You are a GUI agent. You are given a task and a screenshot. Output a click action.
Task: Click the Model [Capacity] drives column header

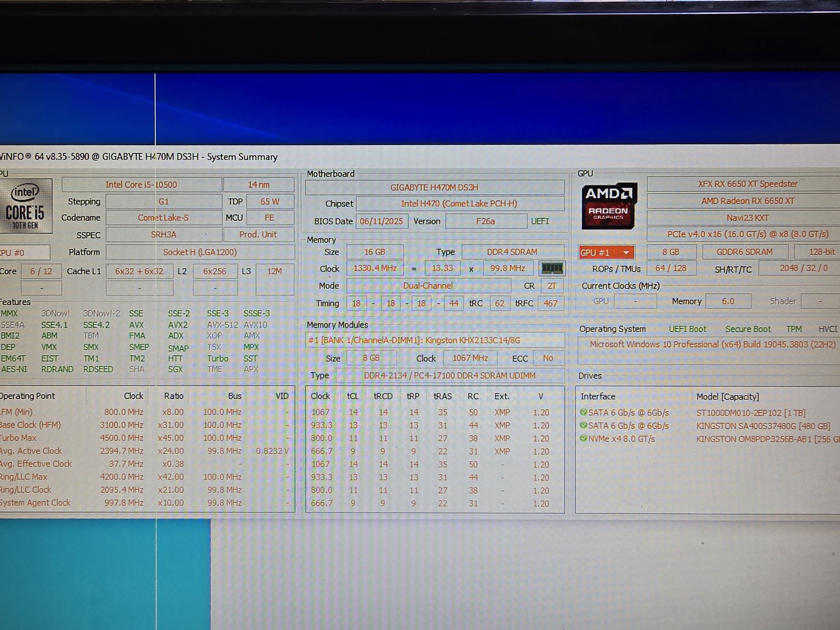coord(727,397)
